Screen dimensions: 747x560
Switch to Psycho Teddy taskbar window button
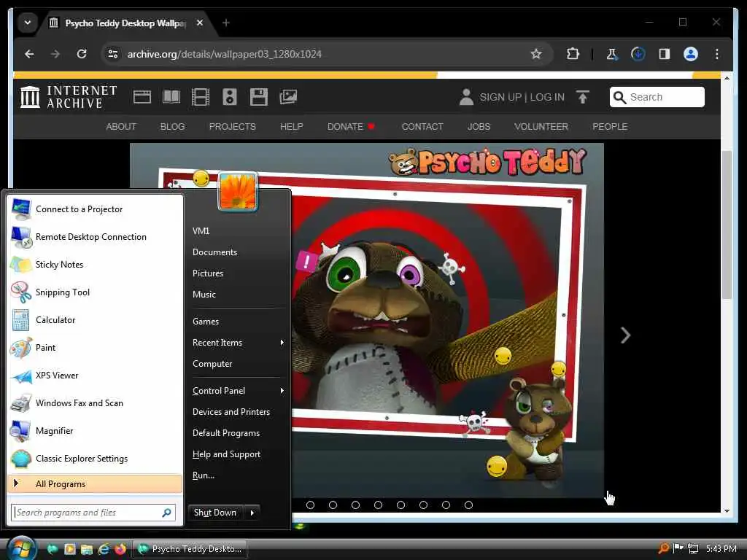pos(190,549)
